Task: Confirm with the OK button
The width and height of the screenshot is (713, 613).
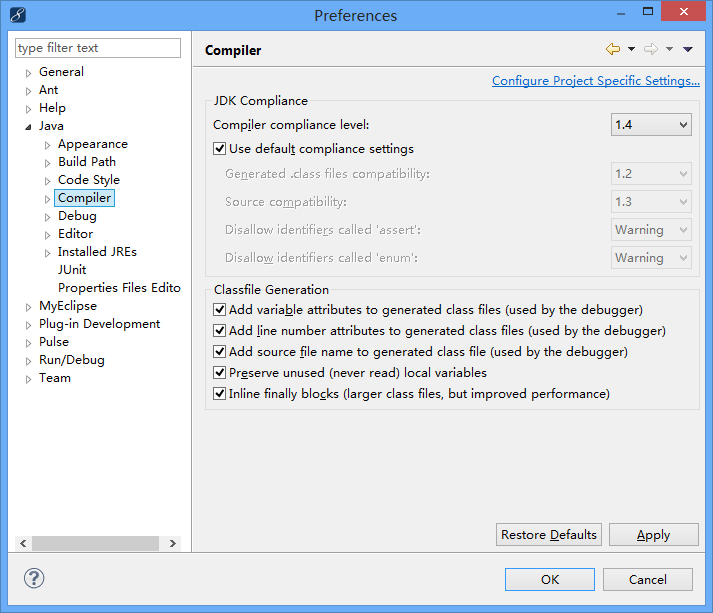Action: click(550, 579)
